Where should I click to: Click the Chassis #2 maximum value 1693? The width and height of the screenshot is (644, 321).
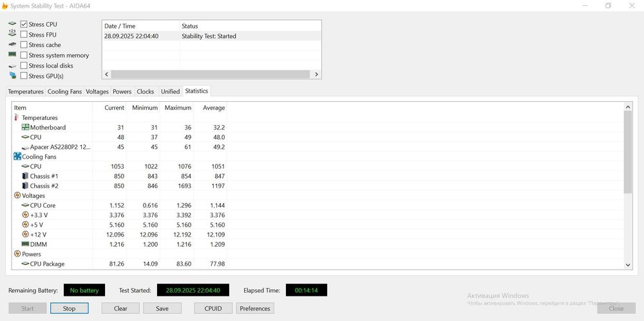click(184, 186)
